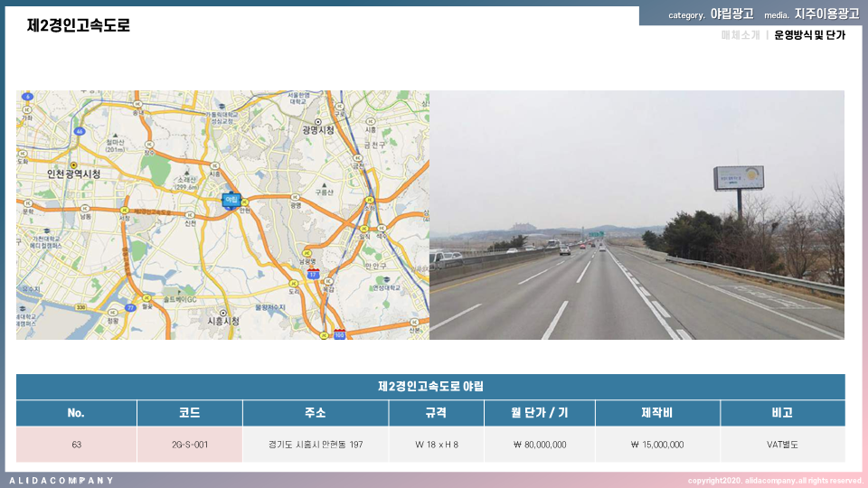868x488 pixels.
Task: Click the 제2경인고속도로 slide title
Action: pos(79,25)
